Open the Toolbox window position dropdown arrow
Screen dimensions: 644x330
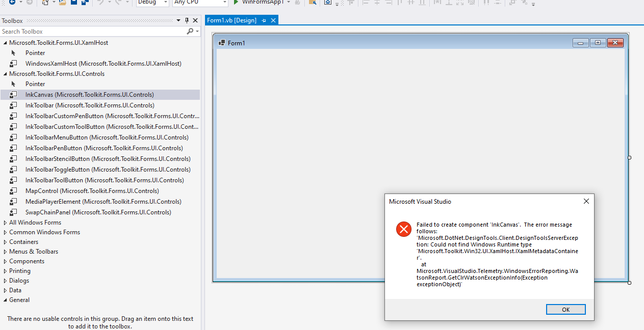[178, 20]
